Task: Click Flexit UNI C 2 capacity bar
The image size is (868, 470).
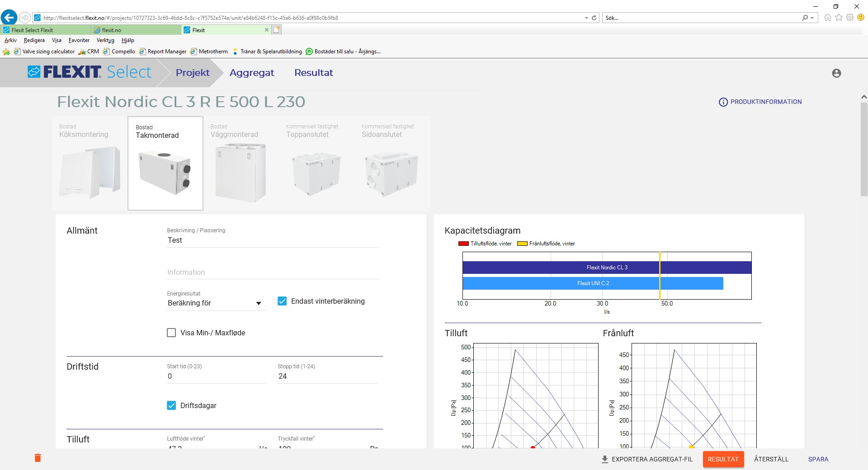Action: [x=593, y=283]
